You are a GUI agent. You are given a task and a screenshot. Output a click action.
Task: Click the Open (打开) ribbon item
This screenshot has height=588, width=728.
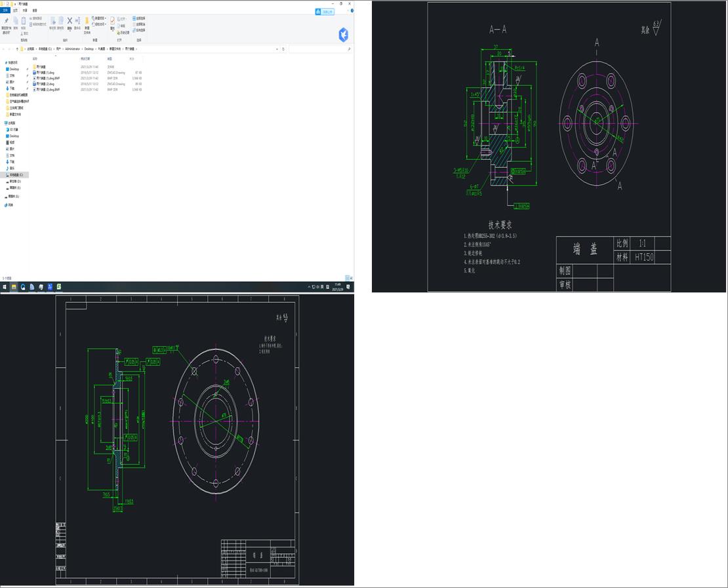(x=123, y=19)
